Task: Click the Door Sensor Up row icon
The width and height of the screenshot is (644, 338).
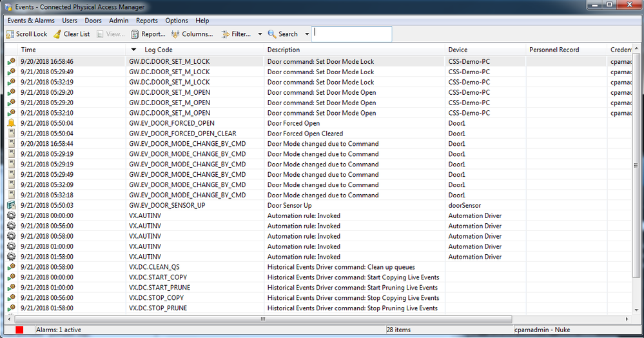Action: click(x=11, y=205)
